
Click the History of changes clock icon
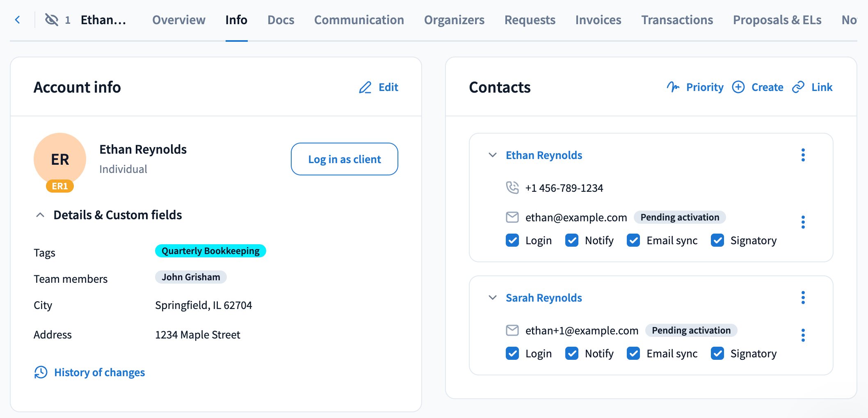pyautogui.click(x=41, y=373)
